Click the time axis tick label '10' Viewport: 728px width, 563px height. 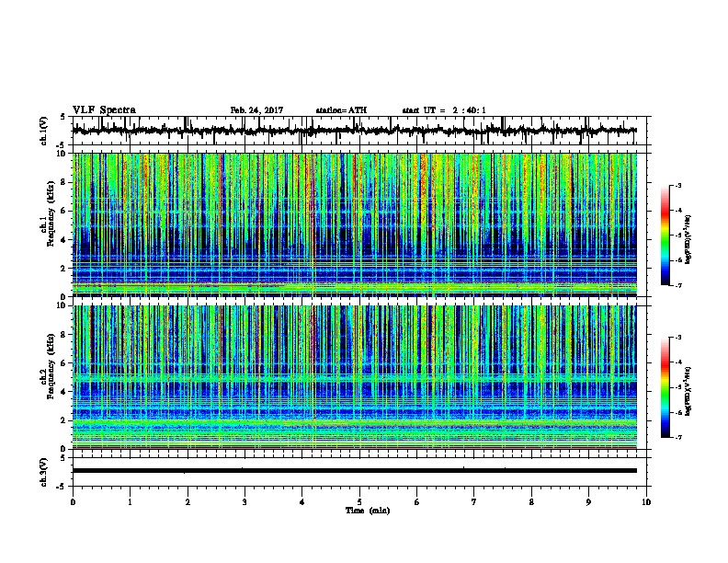tap(646, 502)
